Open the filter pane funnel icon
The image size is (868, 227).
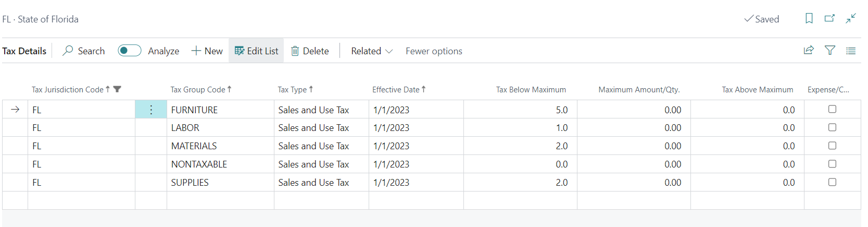[x=830, y=51]
